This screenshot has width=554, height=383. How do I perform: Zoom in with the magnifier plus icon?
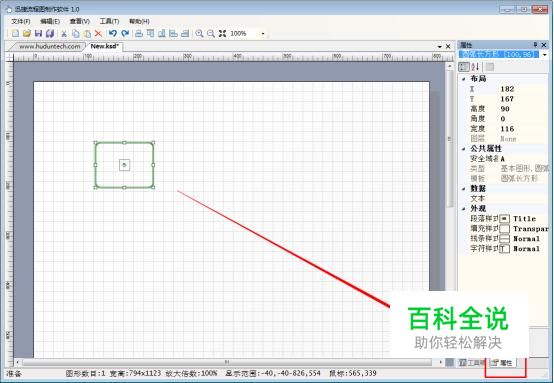[x=199, y=34]
